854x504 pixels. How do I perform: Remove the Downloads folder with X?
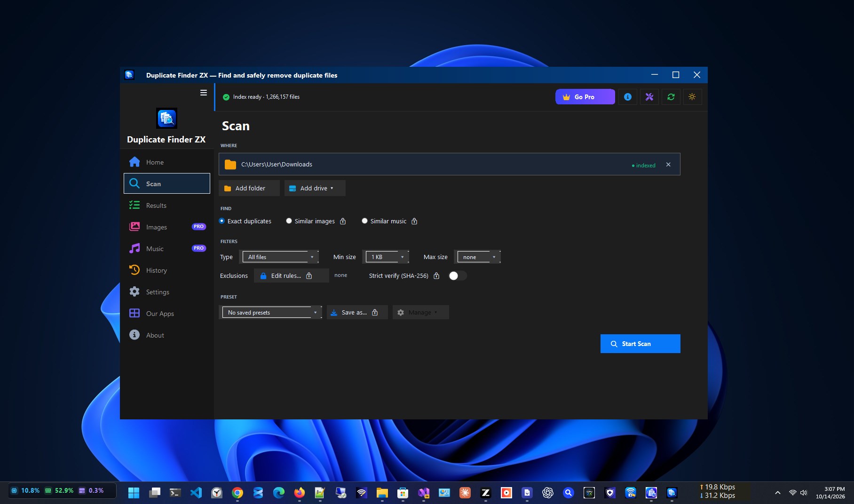668,165
